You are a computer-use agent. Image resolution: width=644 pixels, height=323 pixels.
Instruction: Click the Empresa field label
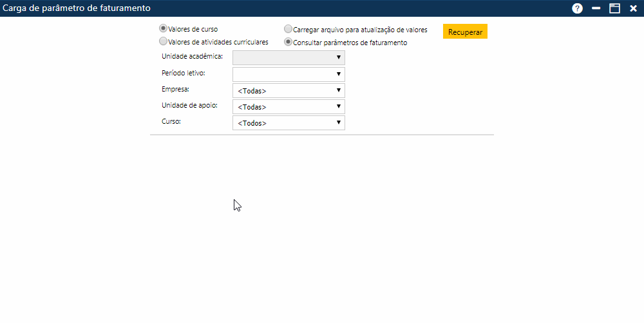pos(176,89)
